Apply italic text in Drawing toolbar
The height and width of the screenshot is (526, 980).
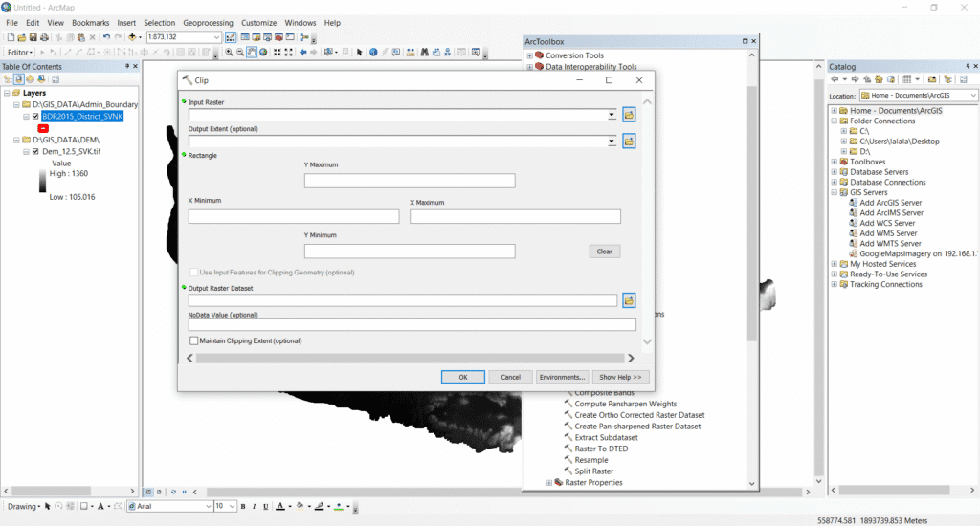point(255,507)
